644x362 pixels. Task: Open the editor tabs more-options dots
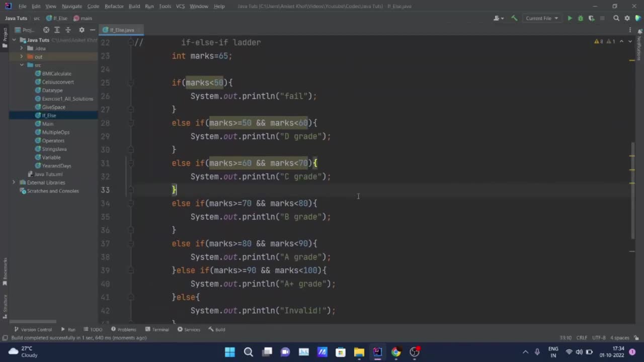click(629, 30)
